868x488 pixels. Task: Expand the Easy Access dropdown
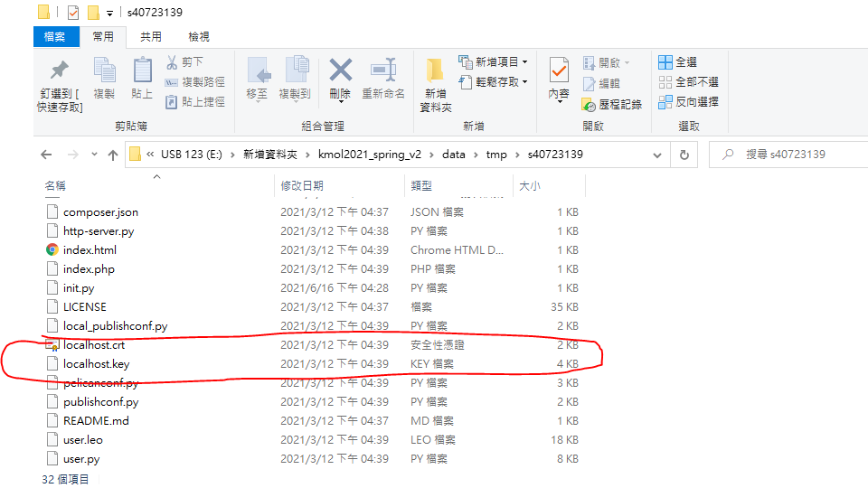pyautogui.click(x=524, y=82)
